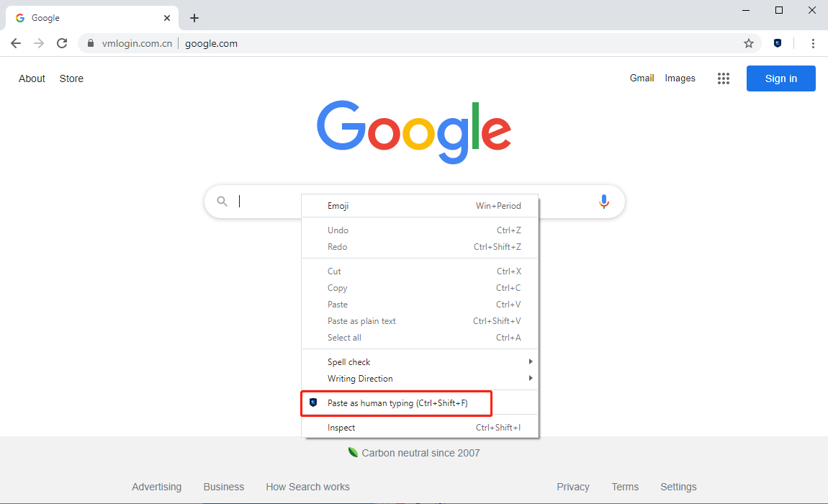Open the VMLogin shield extension icon
This screenshot has height=504, width=828.
(x=778, y=43)
